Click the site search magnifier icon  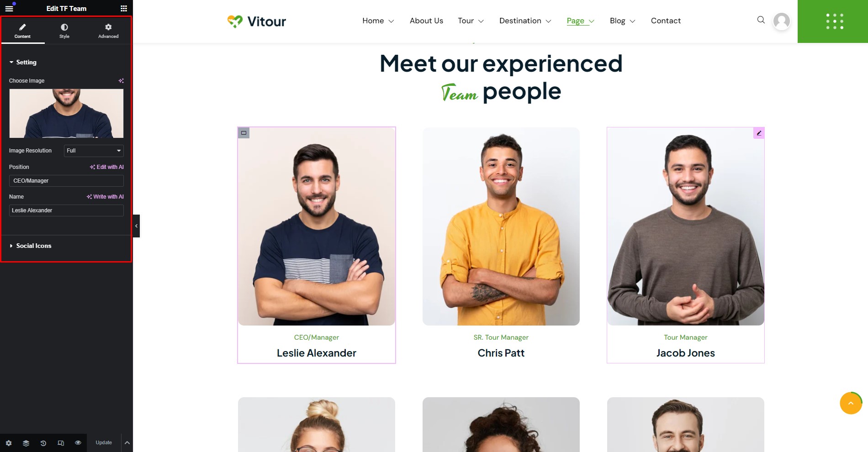[x=761, y=20]
